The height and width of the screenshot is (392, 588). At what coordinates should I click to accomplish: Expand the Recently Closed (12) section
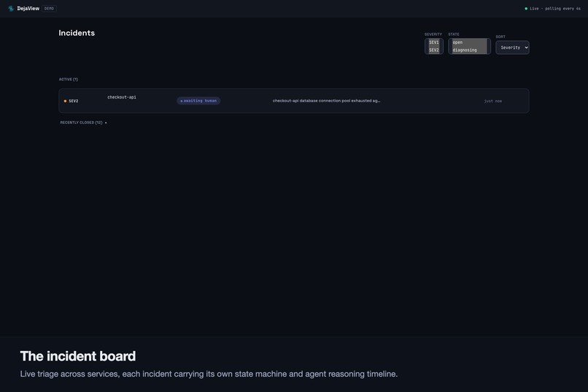coord(83,123)
